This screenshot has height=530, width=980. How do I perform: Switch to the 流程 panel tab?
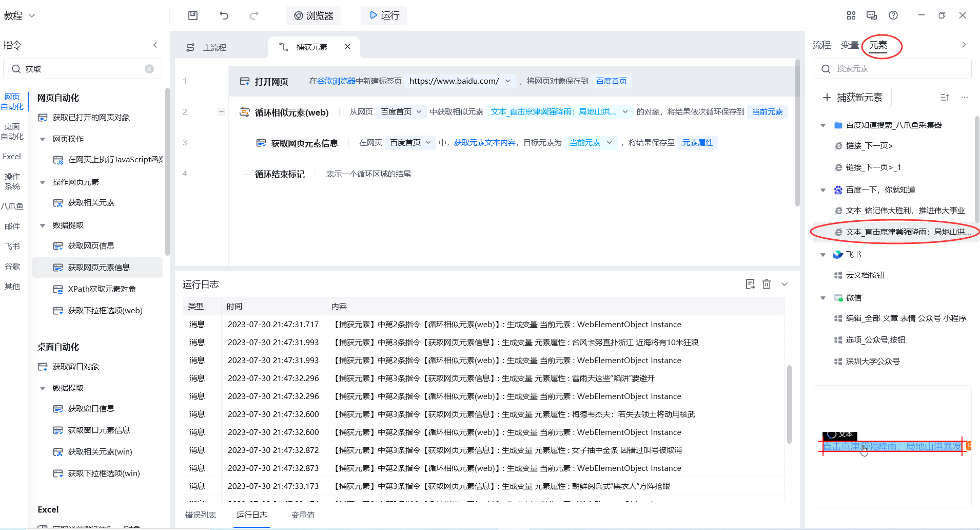pos(821,45)
